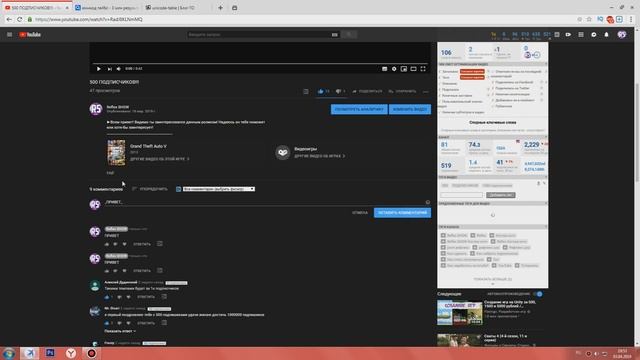Heart the first ПРИВЕТ comment
The image size is (640, 360).
[x=124, y=244]
